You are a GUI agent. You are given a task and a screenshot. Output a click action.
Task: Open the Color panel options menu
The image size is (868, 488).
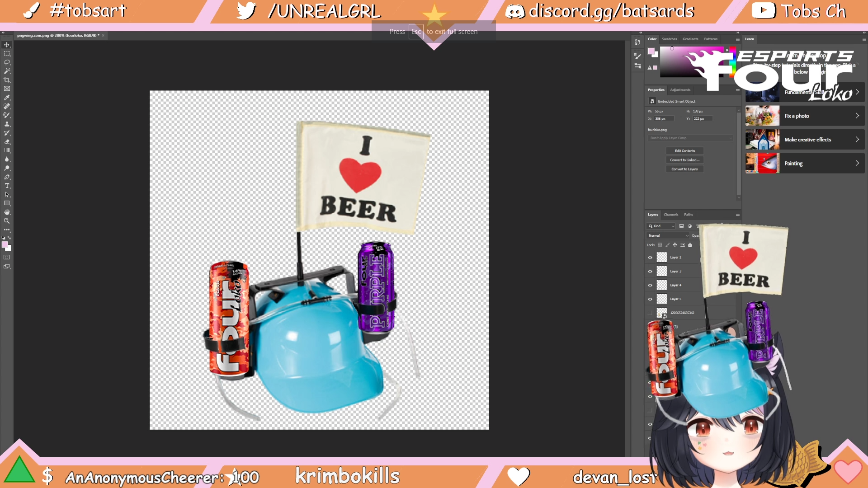click(737, 39)
